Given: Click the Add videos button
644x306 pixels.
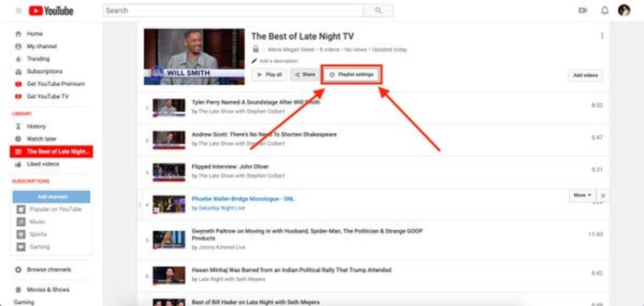Looking at the screenshot, I should (x=586, y=76).
